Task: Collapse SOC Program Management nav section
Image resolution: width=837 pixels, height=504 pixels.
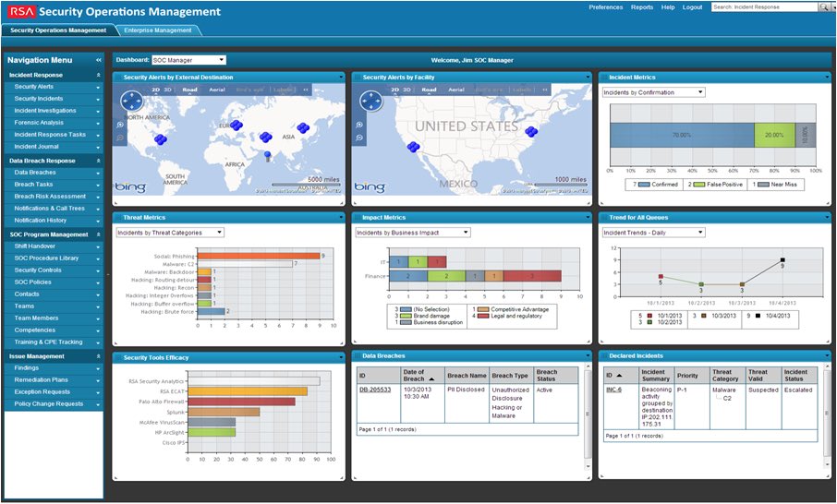Action: (x=98, y=234)
